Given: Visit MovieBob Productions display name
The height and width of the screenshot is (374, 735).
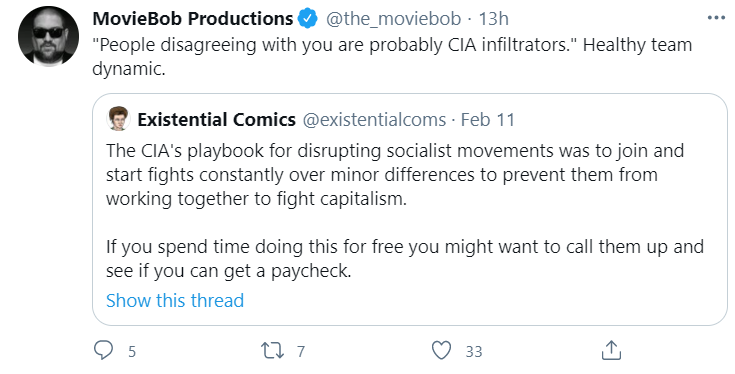Looking at the screenshot, I should coord(193,19).
